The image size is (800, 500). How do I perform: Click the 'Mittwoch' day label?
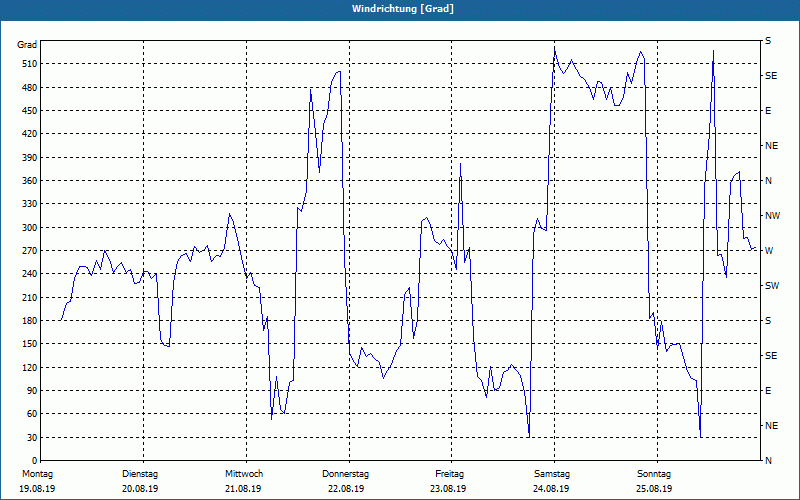click(x=244, y=474)
